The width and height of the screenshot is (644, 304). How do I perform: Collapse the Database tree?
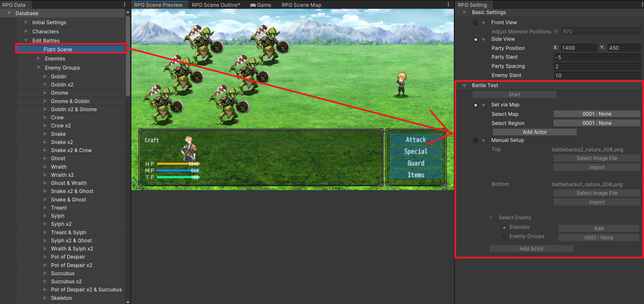click(x=9, y=13)
